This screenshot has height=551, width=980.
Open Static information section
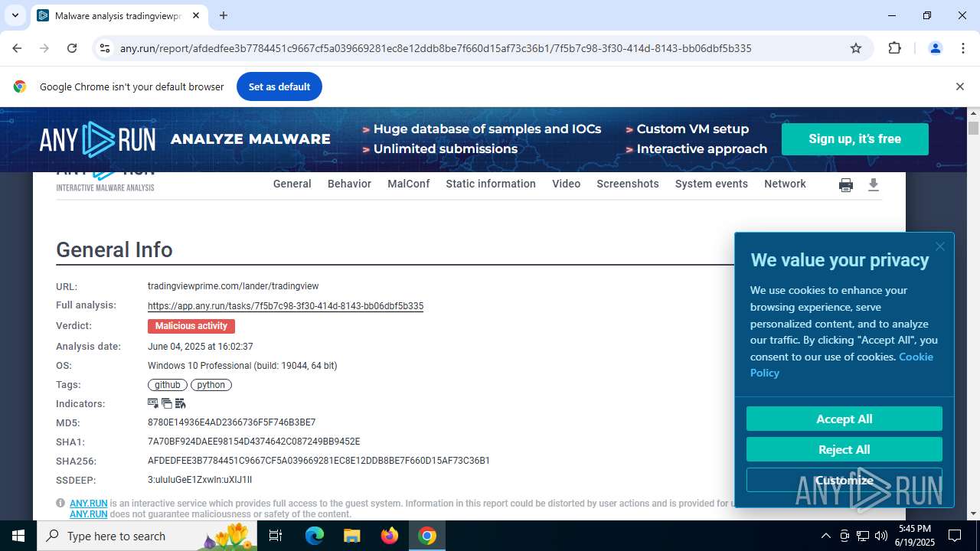(491, 184)
